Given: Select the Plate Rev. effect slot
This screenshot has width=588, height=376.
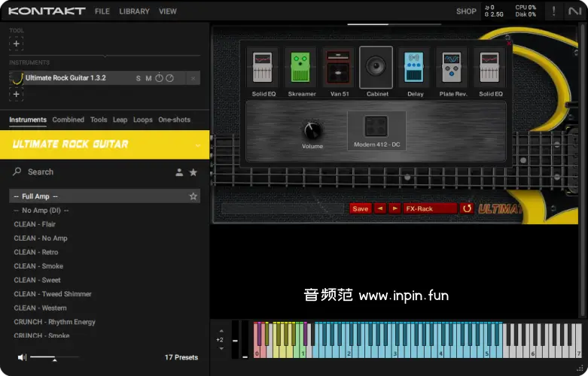Looking at the screenshot, I should click(x=452, y=68).
